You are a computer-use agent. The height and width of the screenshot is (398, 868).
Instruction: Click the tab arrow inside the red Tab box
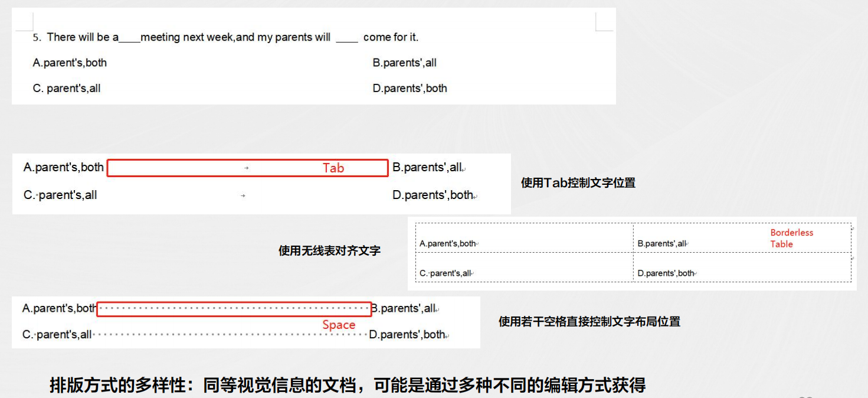click(247, 168)
